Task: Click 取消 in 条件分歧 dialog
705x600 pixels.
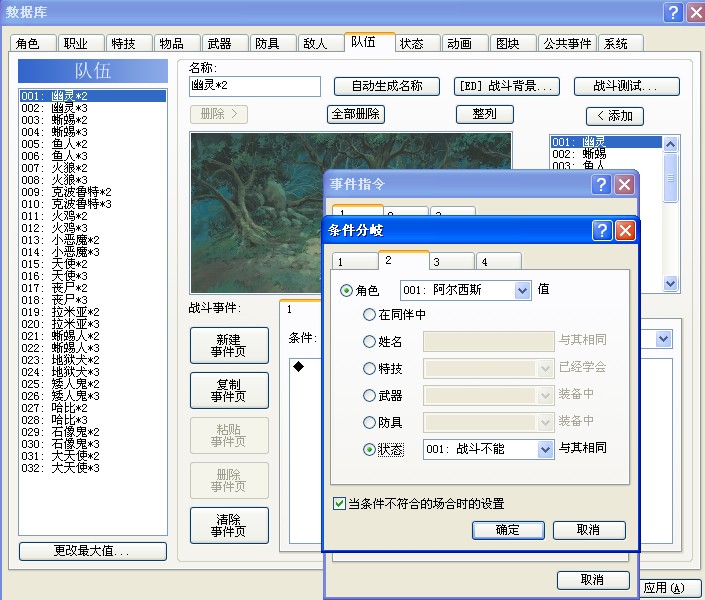Action: (589, 530)
